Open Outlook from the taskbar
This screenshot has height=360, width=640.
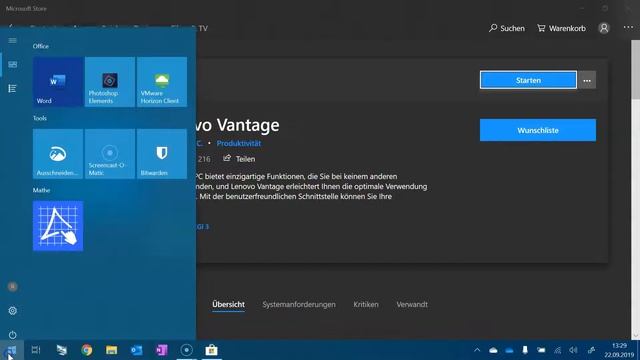(136, 350)
